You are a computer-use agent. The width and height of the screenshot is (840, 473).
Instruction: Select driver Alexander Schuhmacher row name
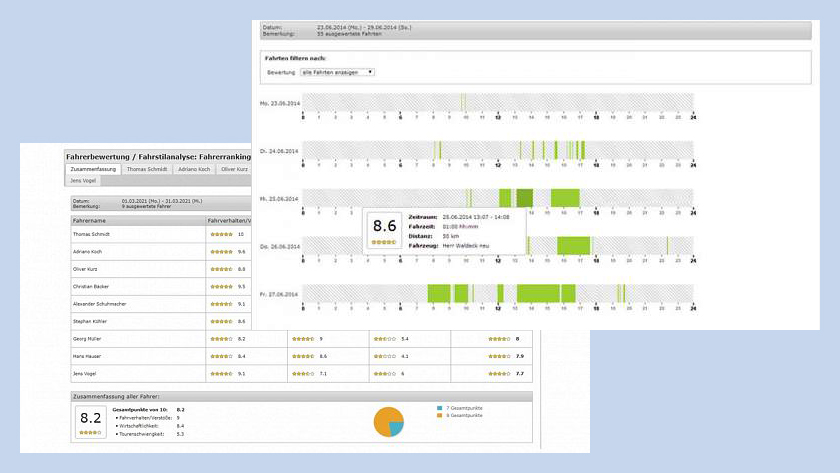click(100, 304)
